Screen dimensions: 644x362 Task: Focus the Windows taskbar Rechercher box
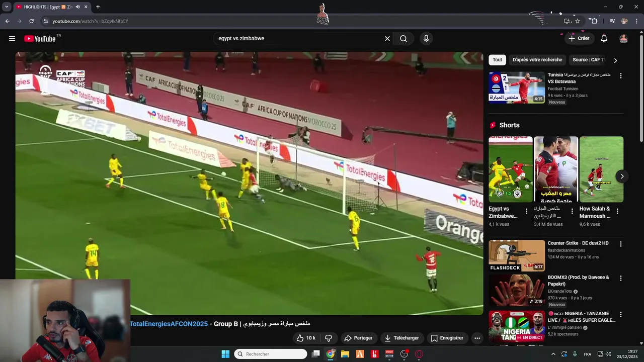[x=271, y=354]
